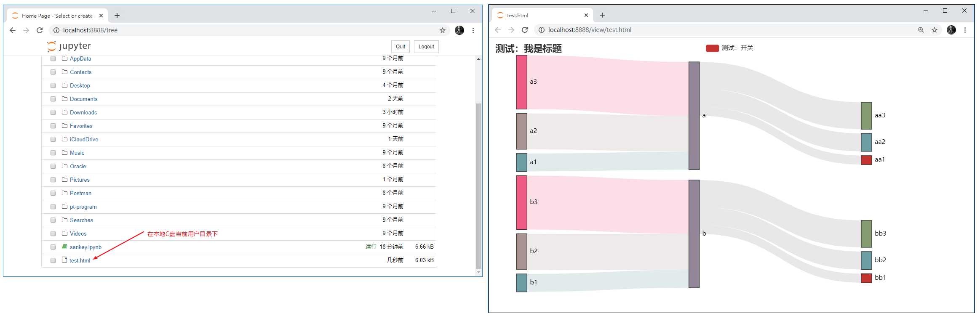Check the box next to sankey.ipynb

(53, 247)
